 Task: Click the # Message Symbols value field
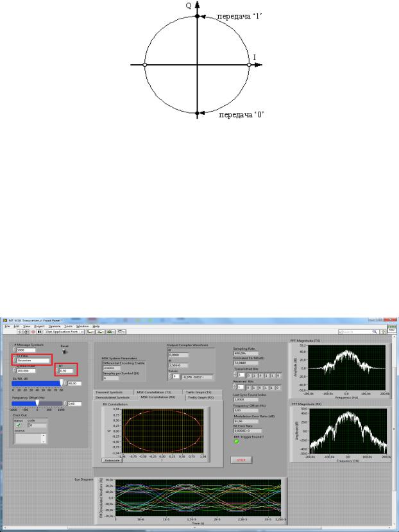(26, 350)
